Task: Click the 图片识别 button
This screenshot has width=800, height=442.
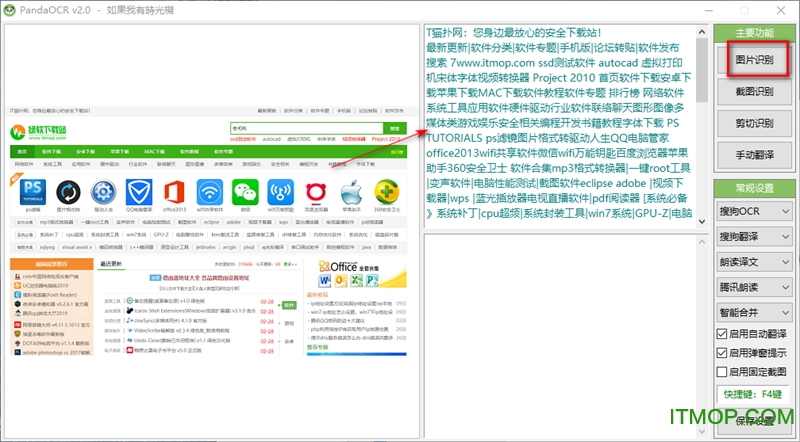Action: (755, 60)
